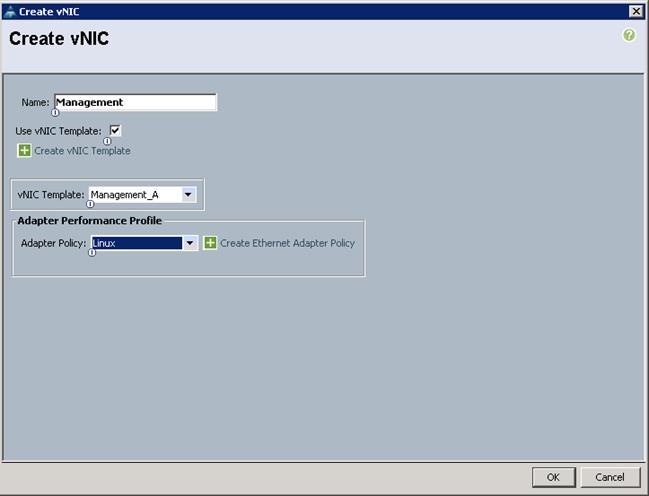Click the info marker under the vNIC Template dropdown

click(90, 204)
